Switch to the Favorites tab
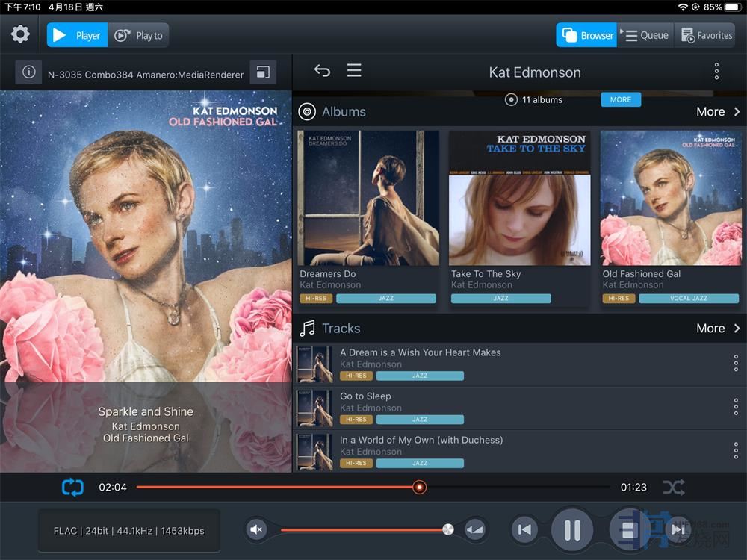This screenshot has height=560, width=747. tap(706, 35)
